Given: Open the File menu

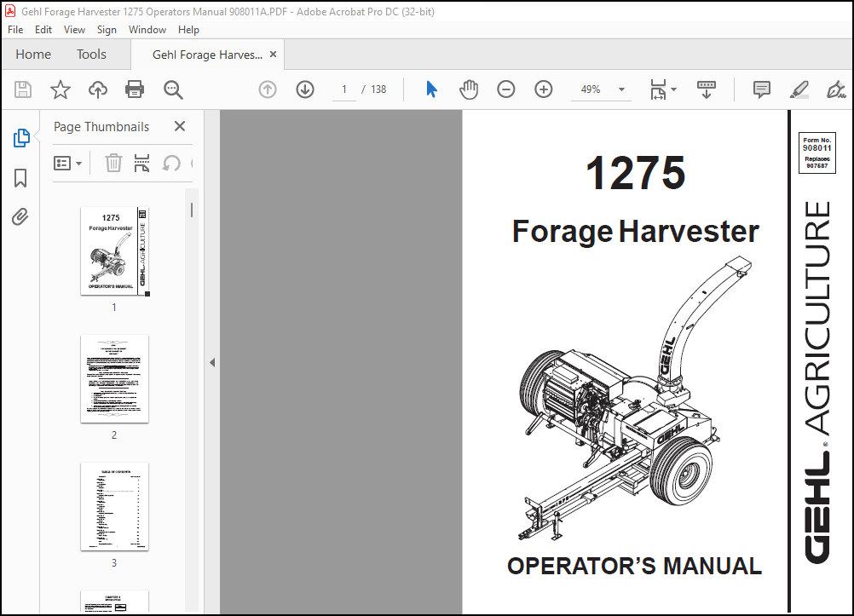Looking at the screenshot, I should (15, 30).
